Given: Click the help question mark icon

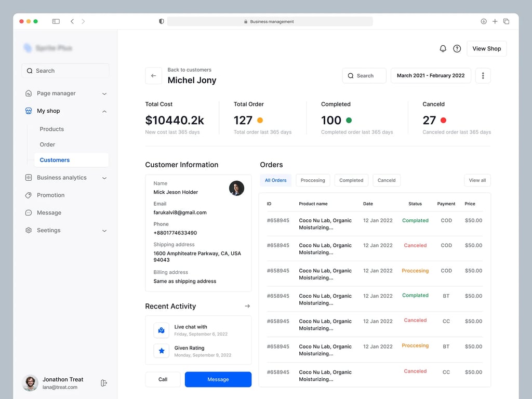Looking at the screenshot, I should pyautogui.click(x=457, y=48).
